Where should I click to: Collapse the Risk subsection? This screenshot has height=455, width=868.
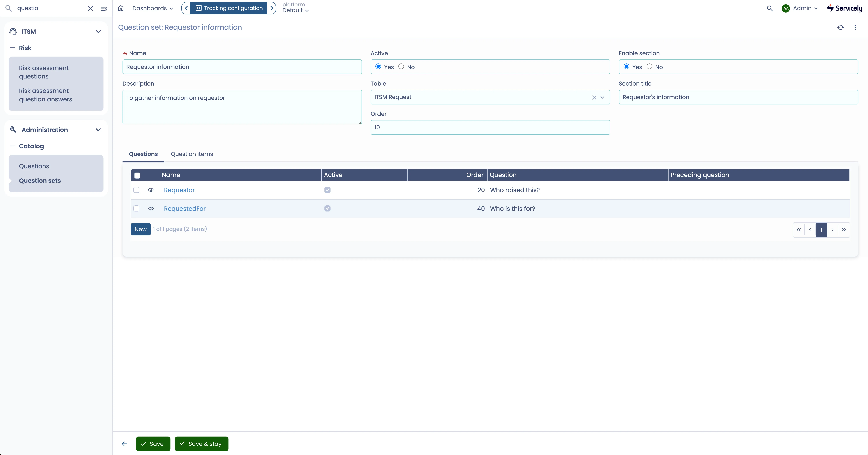coord(12,48)
